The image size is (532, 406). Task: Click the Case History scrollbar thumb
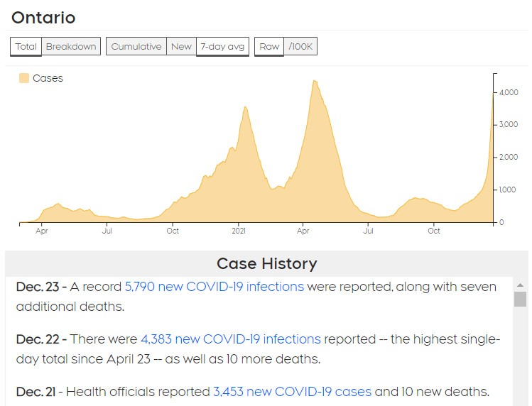pos(521,299)
